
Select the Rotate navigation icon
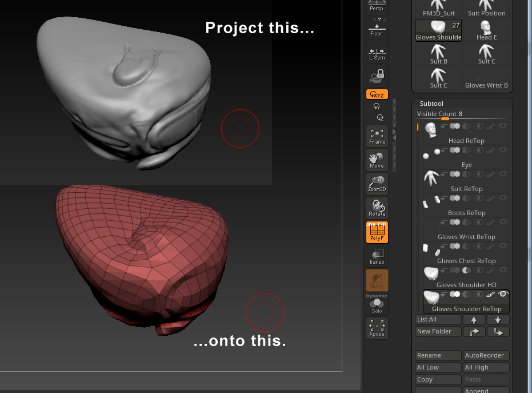point(377,208)
